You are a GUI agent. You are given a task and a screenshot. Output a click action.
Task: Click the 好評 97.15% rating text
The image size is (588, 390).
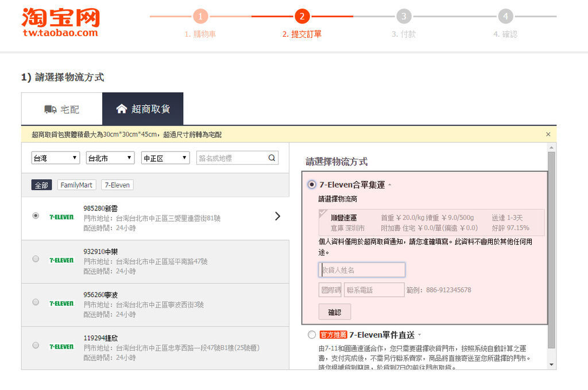point(510,228)
